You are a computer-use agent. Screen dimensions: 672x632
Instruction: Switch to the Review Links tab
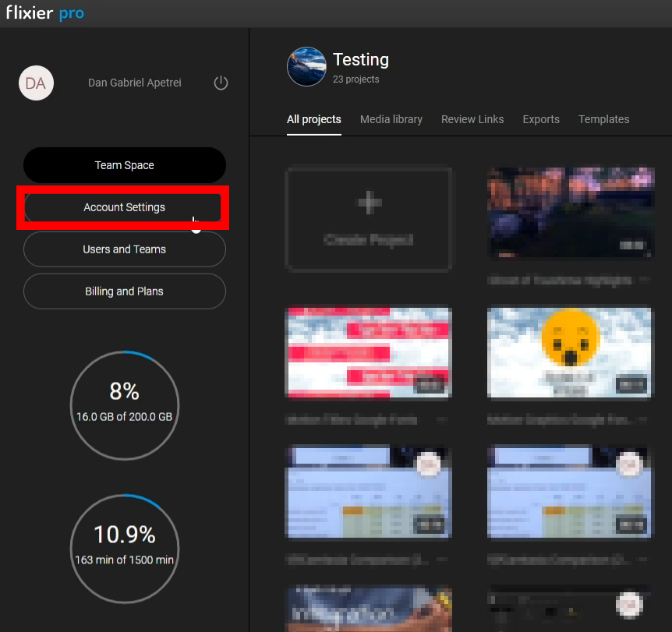(472, 119)
